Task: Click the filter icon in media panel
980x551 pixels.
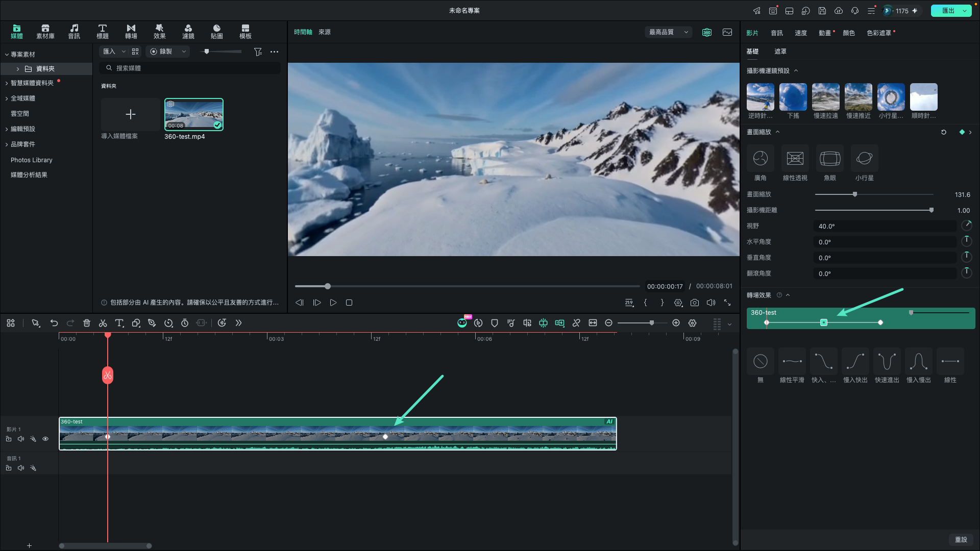Action: click(x=258, y=52)
